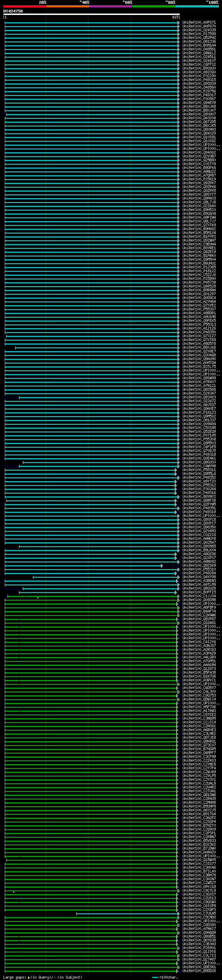222x980 pixels.
Task: Open hit UniRef100_O24339
Action: click(x=199, y=30)
